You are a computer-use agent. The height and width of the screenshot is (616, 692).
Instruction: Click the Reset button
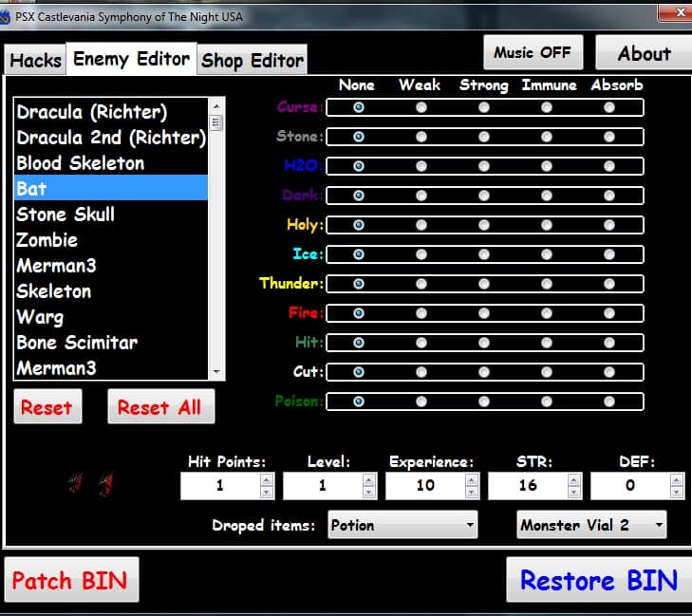point(47,407)
